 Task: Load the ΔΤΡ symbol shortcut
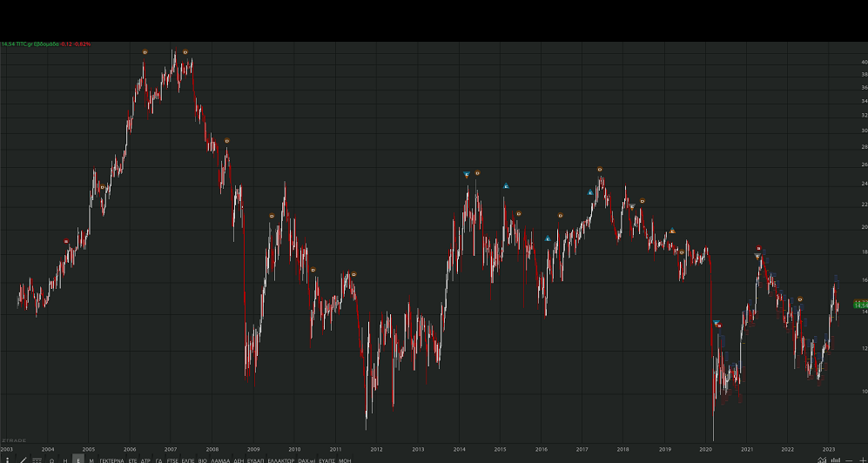pos(145,460)
